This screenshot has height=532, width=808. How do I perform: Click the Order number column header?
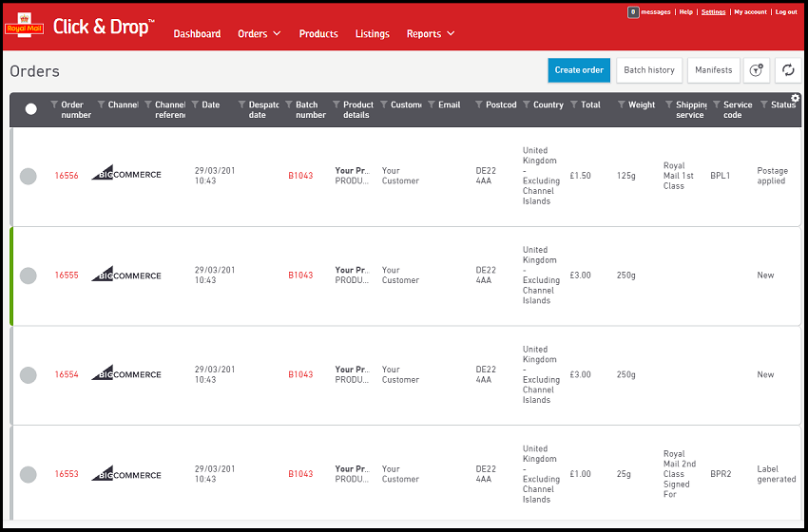76,109
